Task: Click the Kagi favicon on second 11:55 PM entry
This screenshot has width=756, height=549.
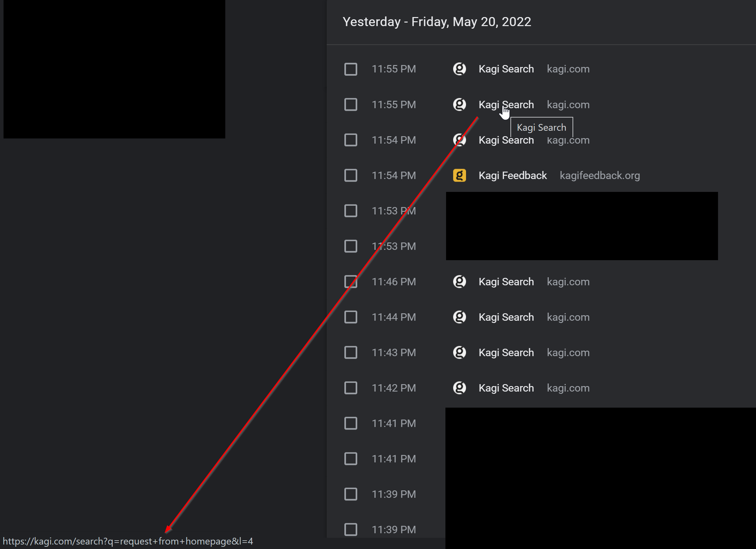Action: [x=459, y=104]
